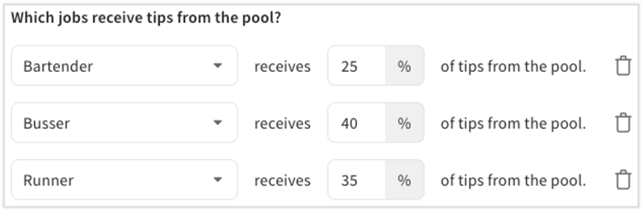Open the Bartender job dropdown
Screen dimensions: 644x213
124,66
